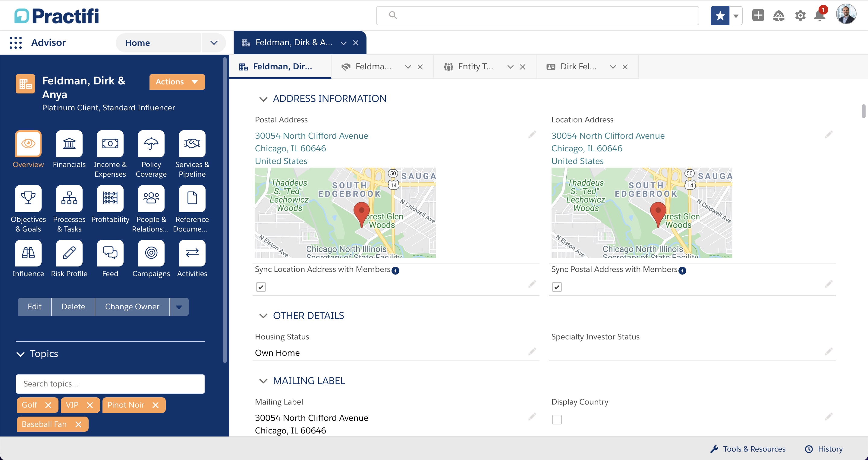Collapse the Topics section
This screenshot has height=460, width=868.
pos(20,354)
